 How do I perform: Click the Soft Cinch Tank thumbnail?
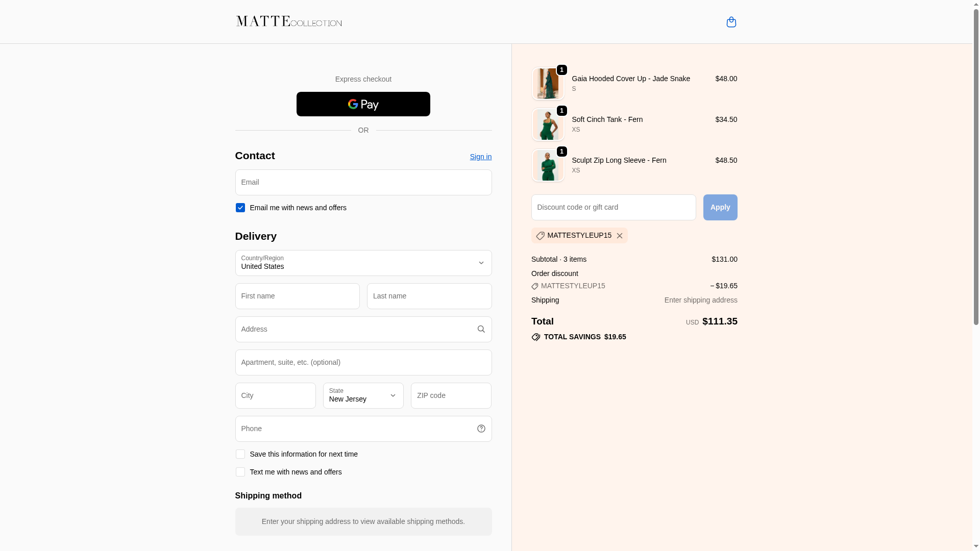tap(548, 124)
